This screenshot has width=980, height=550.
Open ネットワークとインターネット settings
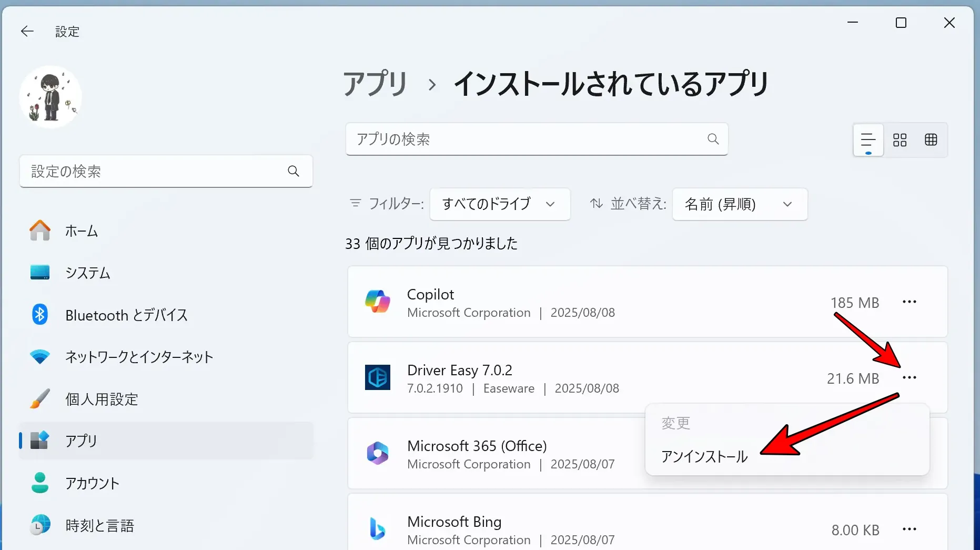[x=166, y=357]
